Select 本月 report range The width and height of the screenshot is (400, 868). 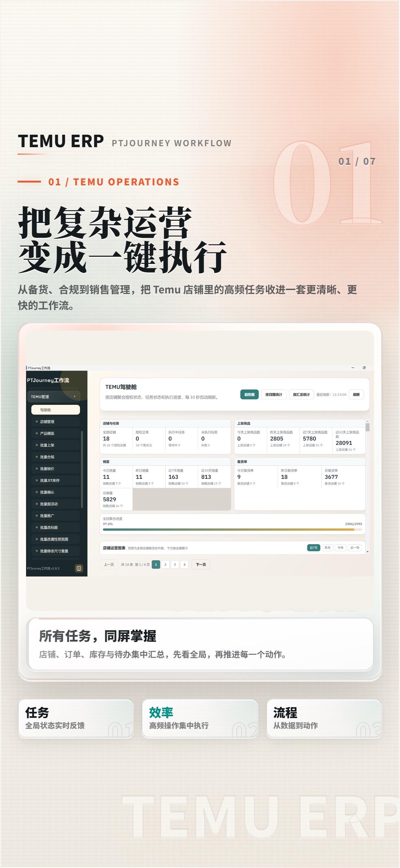327,548
